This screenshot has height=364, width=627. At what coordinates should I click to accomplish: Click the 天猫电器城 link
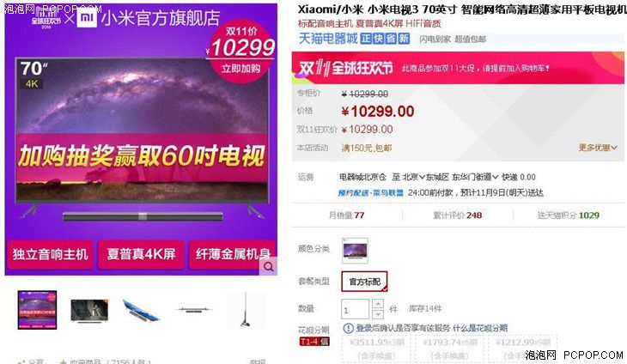click(x=328, y=39)
